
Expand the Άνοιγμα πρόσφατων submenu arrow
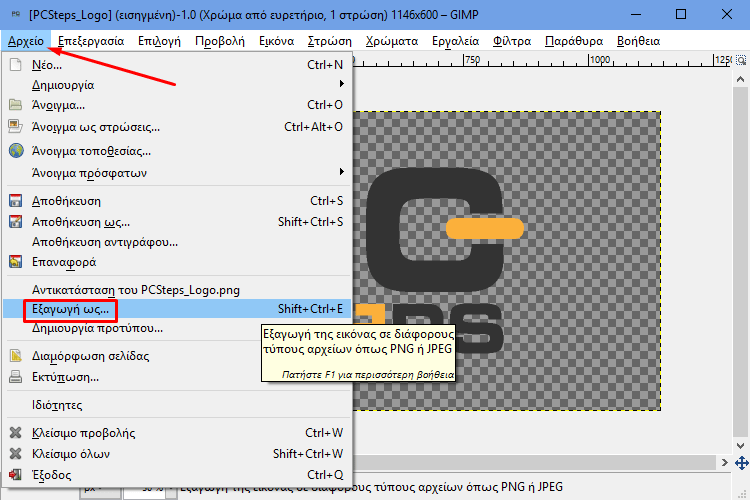click(x=342, y=171)
